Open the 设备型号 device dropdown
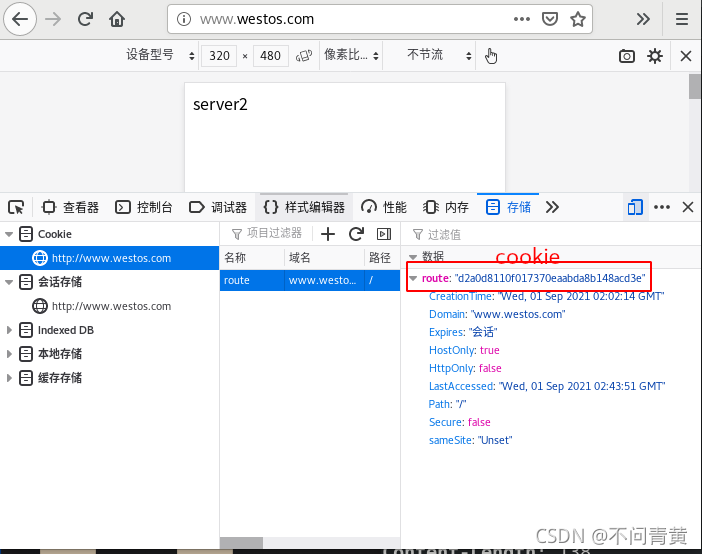 pos(160,56)
